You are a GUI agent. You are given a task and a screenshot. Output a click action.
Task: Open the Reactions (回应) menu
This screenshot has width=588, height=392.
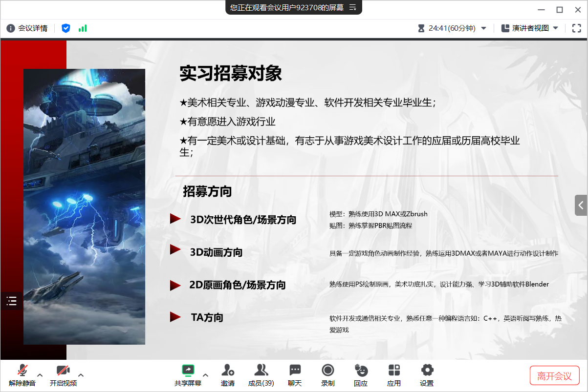(361, 375)
